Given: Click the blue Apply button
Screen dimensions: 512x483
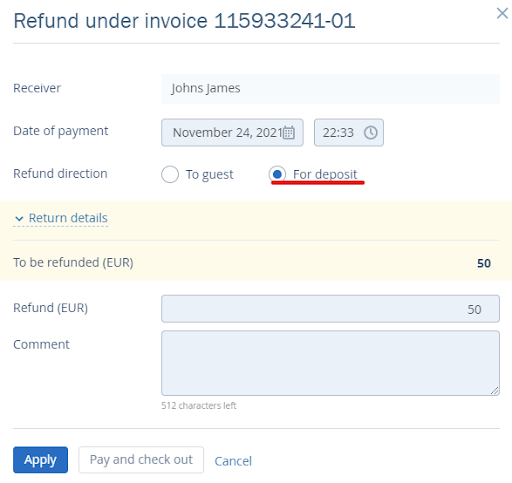Looking at the screenshot, I should (x=40, y=460).
